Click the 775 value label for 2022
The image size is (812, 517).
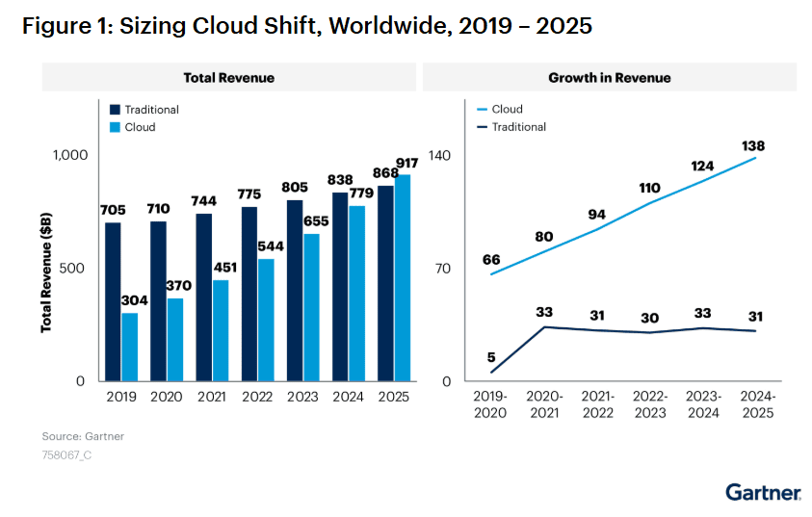click(x=249, y=194)
